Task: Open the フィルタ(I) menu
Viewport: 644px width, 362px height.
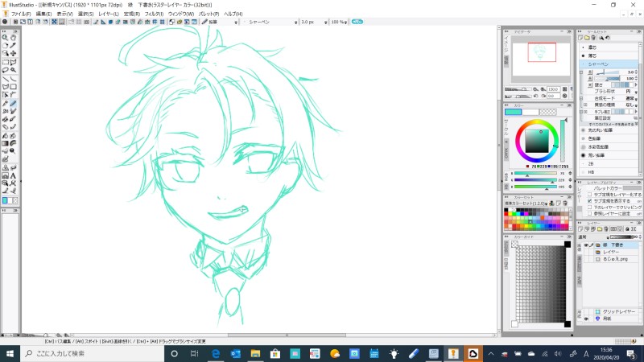Action: 154,14
